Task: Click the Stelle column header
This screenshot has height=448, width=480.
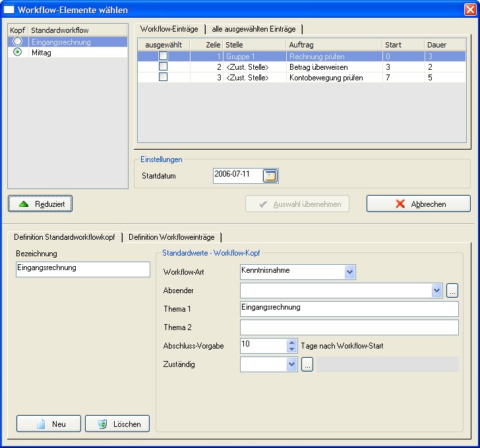Action: (x=255, y=45)
